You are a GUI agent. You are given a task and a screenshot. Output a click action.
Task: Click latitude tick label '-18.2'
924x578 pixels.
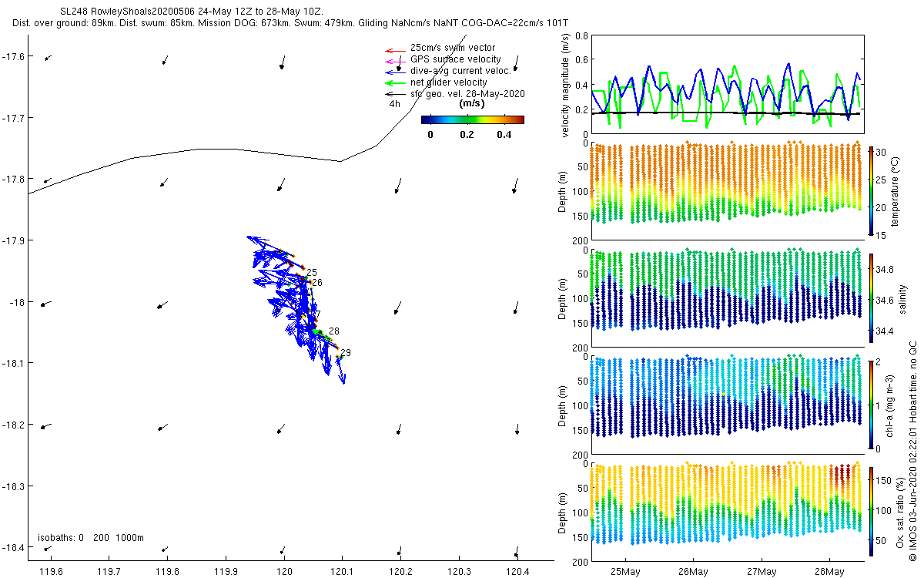[x=15, y=425]
